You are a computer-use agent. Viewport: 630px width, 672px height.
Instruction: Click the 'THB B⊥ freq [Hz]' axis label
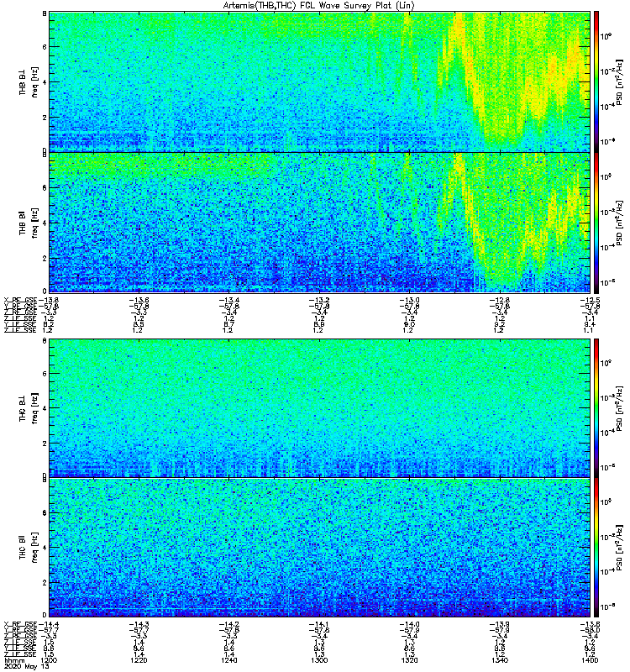click(x=29, y=81)
